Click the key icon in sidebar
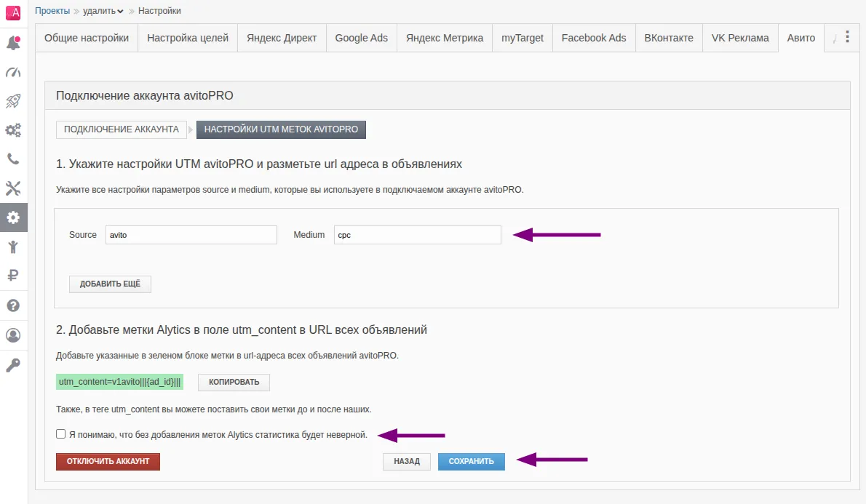 coord(13,365)
